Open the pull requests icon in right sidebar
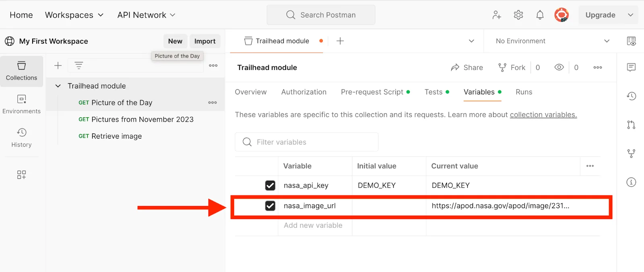The image size is (644, 272). click(631, 125)
